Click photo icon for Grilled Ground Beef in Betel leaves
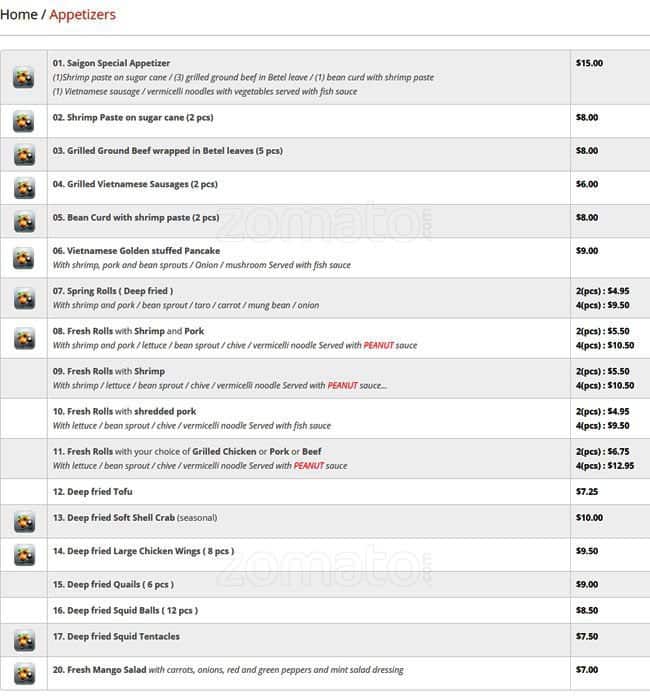This screenshot has height=696, width=650. (24, 155)
